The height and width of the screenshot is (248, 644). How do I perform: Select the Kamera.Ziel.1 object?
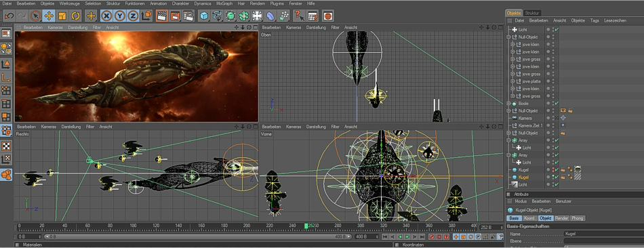click(x=531, y=125)
